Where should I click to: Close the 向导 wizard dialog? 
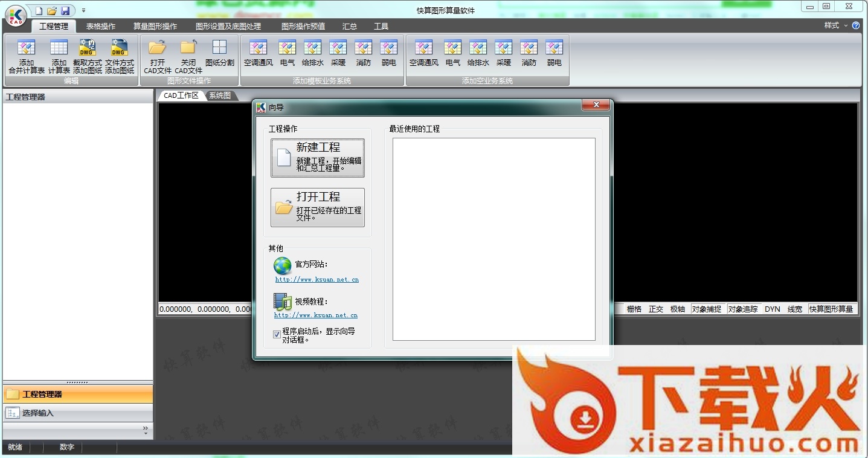(x=596, y=105)
